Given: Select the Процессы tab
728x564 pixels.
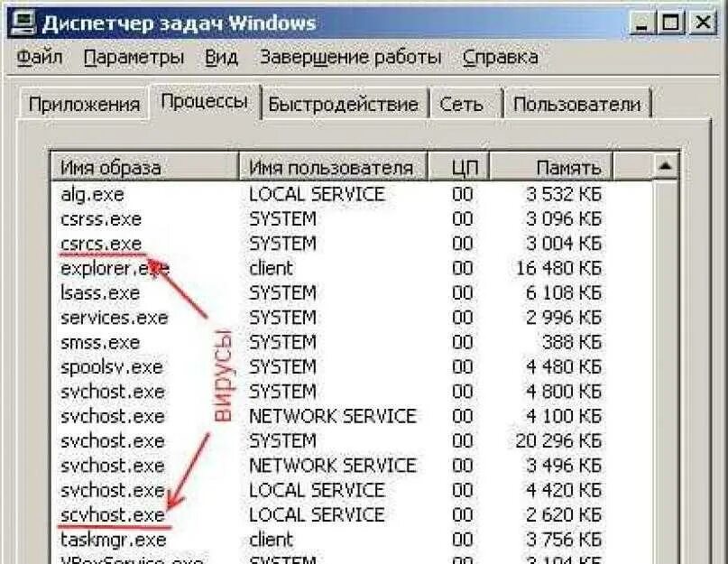Looking at the screenshot, I should 204,102.
